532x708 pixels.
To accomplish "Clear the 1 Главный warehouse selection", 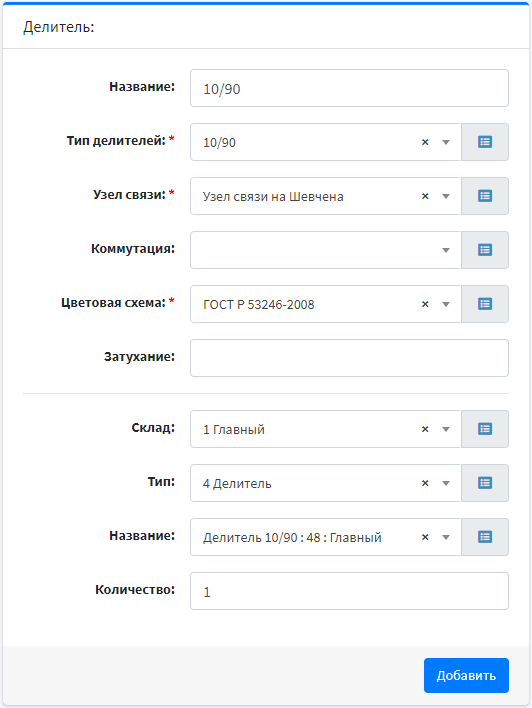I will coord(425,429).
